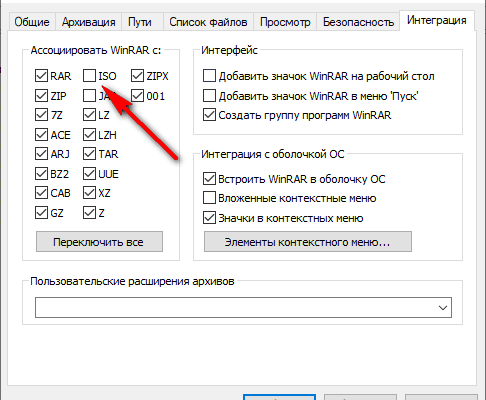Click into 'Пользовательские расширения архивов' field
The width and height of the screenshot is (486, 400).
(x=243, y=308)
